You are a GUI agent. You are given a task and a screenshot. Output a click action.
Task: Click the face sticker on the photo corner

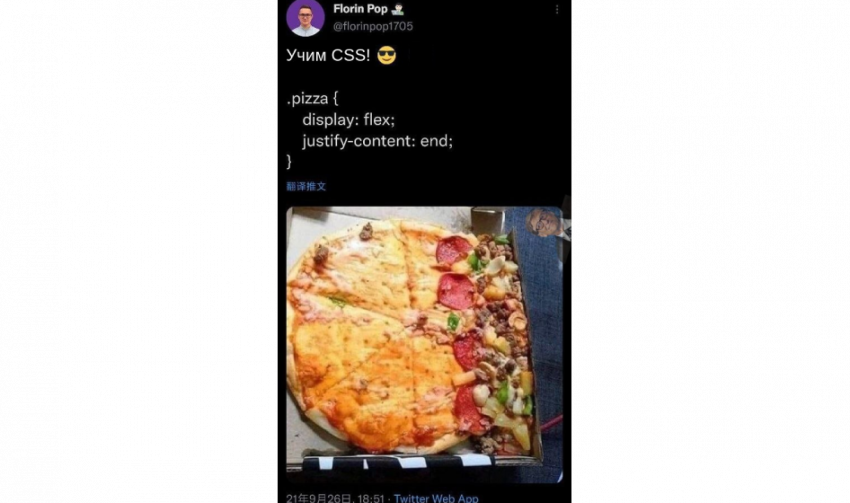543,222
